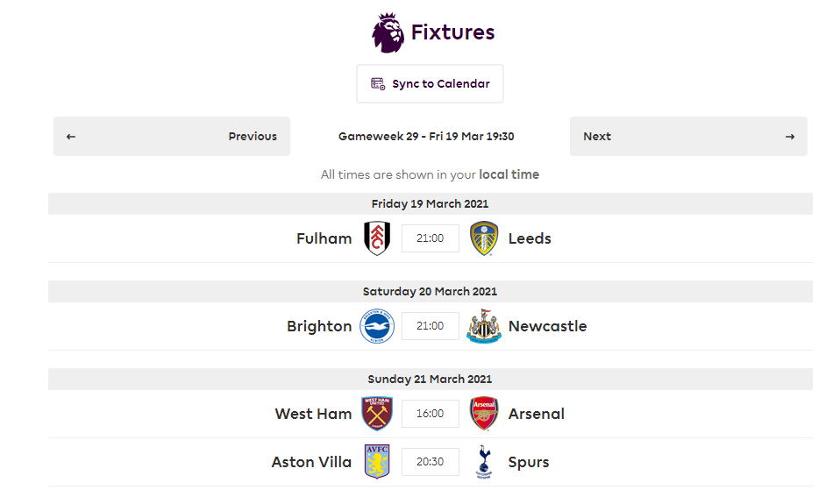The image size is (833, 504).
Task: Open Fulham vs Leeds 21:00 kickoff box
Action: coord(431,238)
